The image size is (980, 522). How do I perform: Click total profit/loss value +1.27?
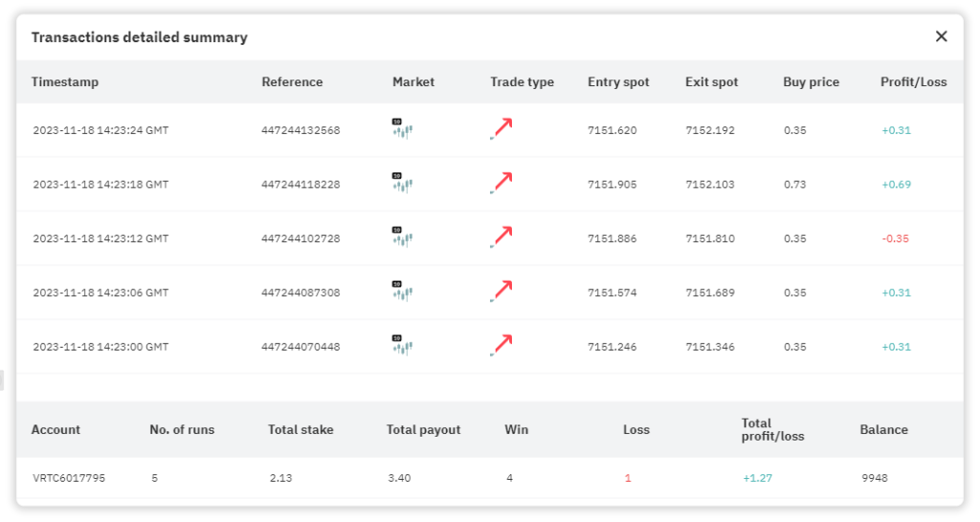pos(757,478)
